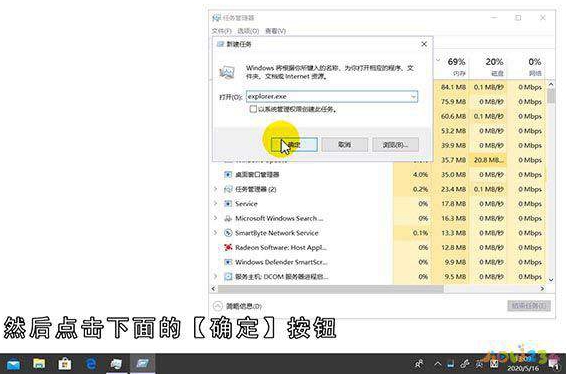Click the 确定 button in the 新建任务 dialog
Screen dimensions: 566x374
click(295, 145)
